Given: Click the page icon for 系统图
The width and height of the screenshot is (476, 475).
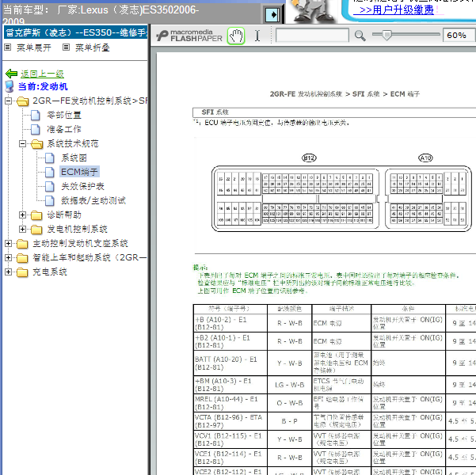Looking at the screenshot, I should [x=50, y=158].
